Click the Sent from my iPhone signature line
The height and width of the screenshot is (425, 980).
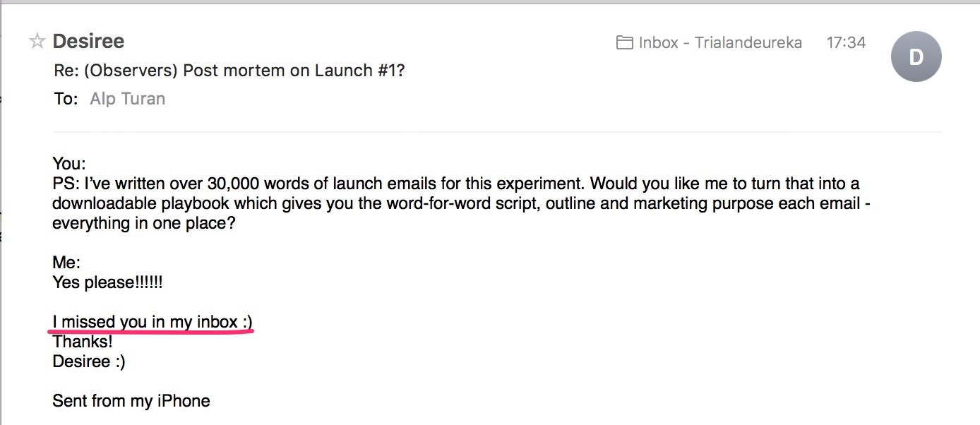(131, 401)
